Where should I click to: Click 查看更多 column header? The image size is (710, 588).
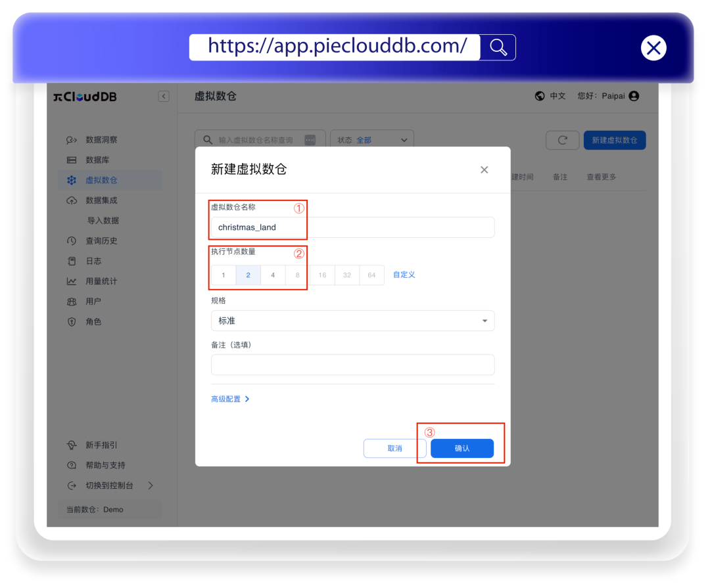click(x=602, y=177)
